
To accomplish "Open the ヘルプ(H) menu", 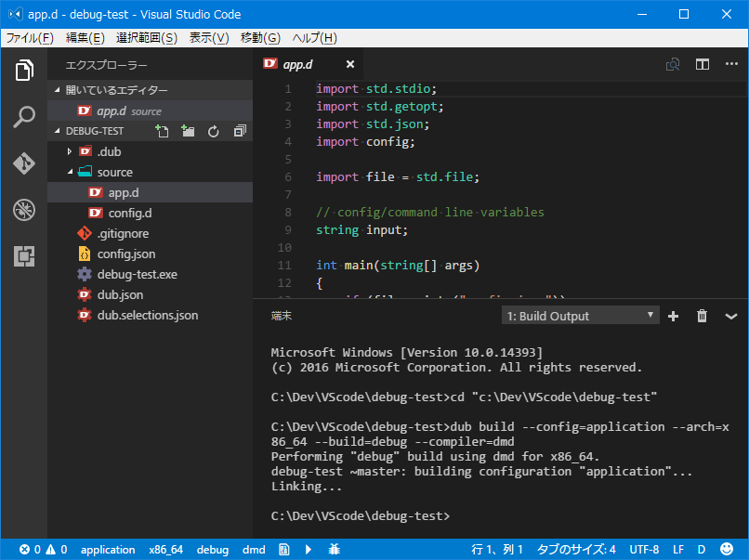I will coord(314,38).
